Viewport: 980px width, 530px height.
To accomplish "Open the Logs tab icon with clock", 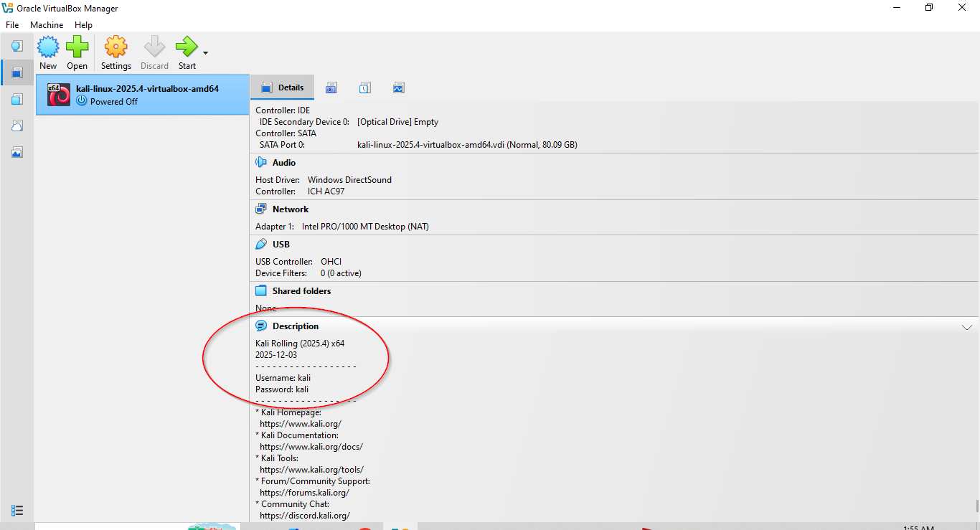I will tap(364, 88).
